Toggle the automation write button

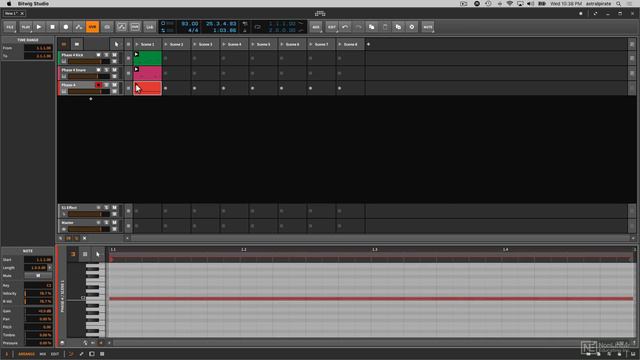[x=79, y=27]
